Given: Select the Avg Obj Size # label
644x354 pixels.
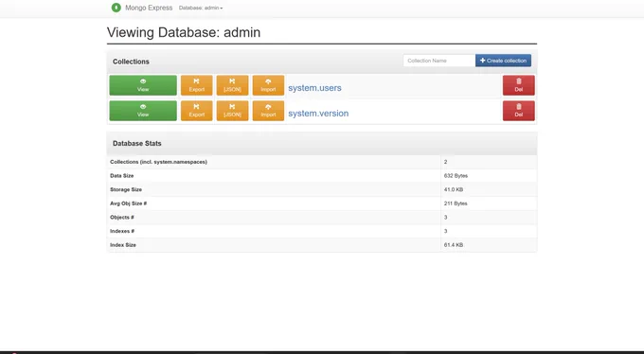Looking at the screenshot, I should point(128,204).
